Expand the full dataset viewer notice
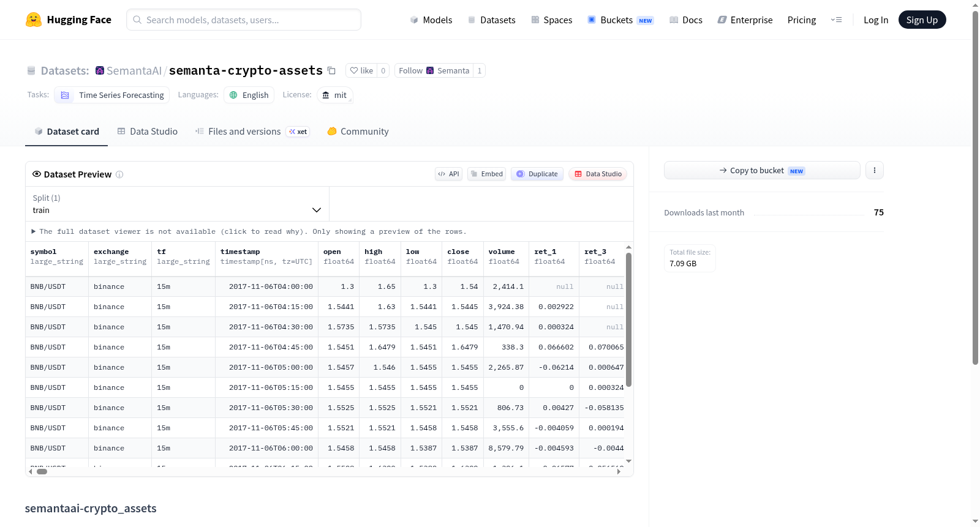Image resolution: width=980 pixels, height=527 pixels. click(249, 231)
